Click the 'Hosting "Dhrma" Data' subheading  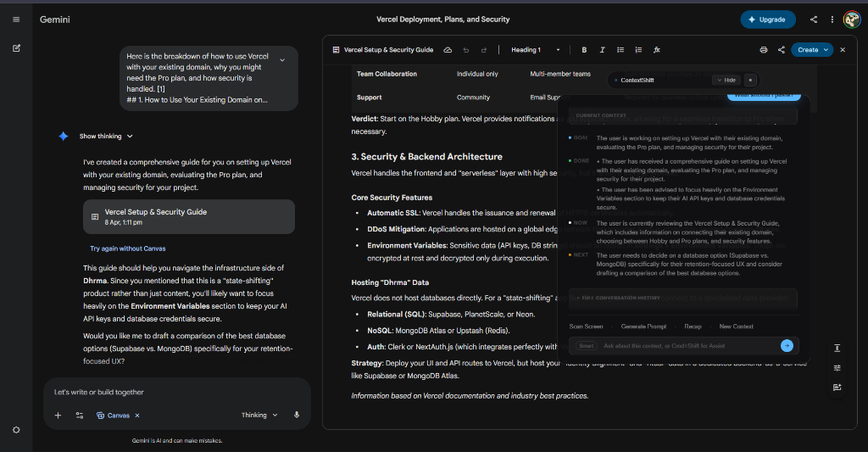click(x=390, y=282)
